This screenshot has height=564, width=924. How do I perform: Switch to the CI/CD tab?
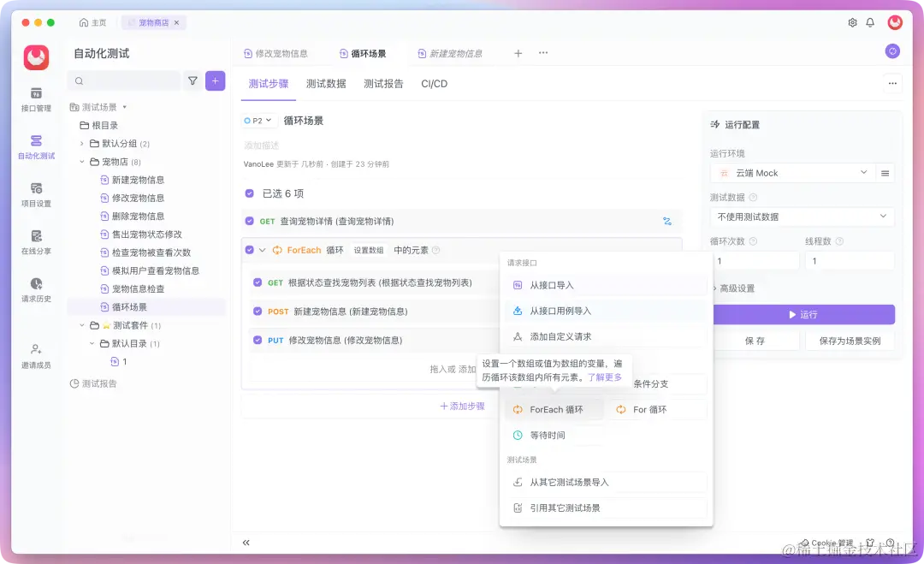pyautogui.click(x=434, y=83)
